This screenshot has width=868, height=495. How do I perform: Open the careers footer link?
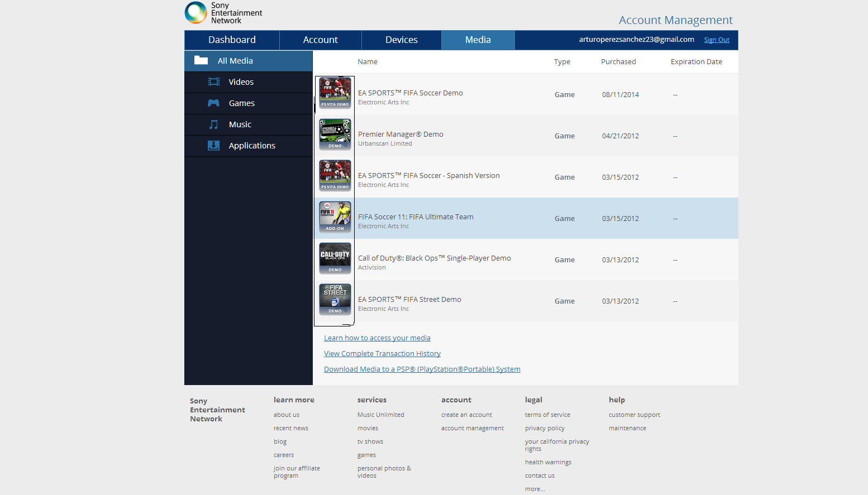point(284,455)
